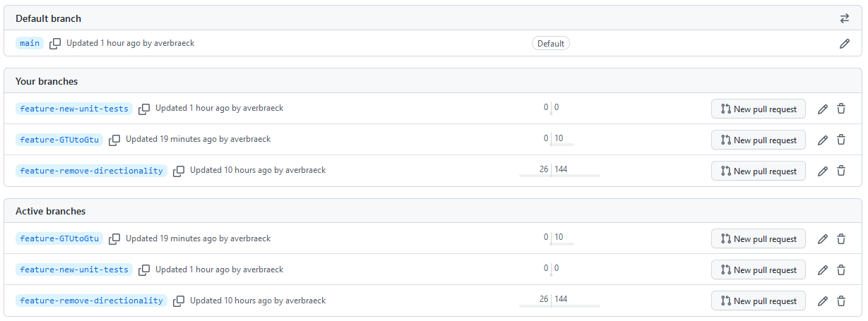Copy feature-new-unit-tests name under Your branches

pyautogui.click(x=144, y=109)
